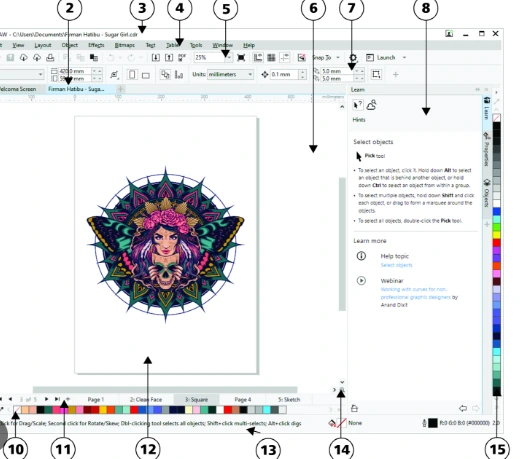This screenshot has width=524, height=459.
Task: Open the zoom level dropdown
Action: pos(229,58)
